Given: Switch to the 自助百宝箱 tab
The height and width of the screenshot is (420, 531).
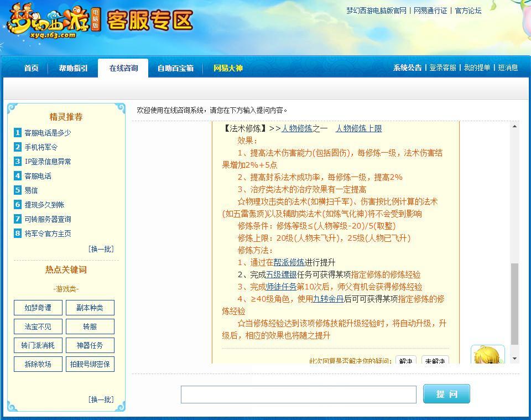Looking at the screenshot, I should pyautogui.click(x=175, y=68).
